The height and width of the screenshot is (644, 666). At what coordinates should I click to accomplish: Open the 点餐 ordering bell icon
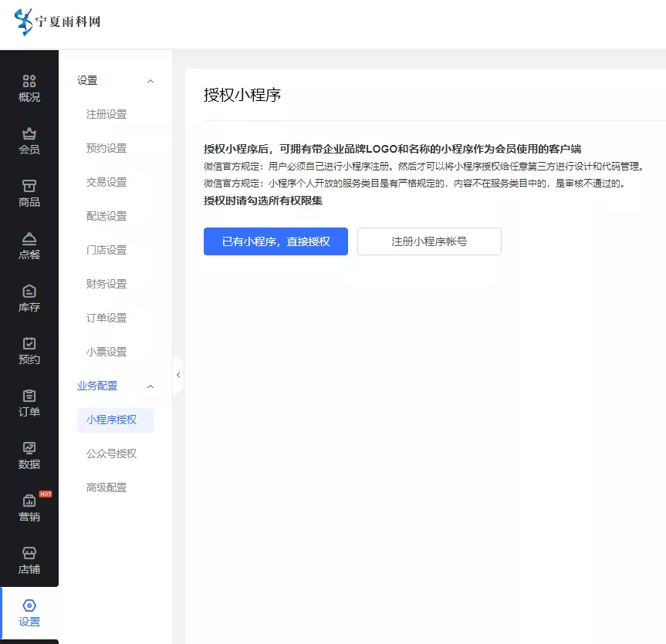[x=29, y=238]
